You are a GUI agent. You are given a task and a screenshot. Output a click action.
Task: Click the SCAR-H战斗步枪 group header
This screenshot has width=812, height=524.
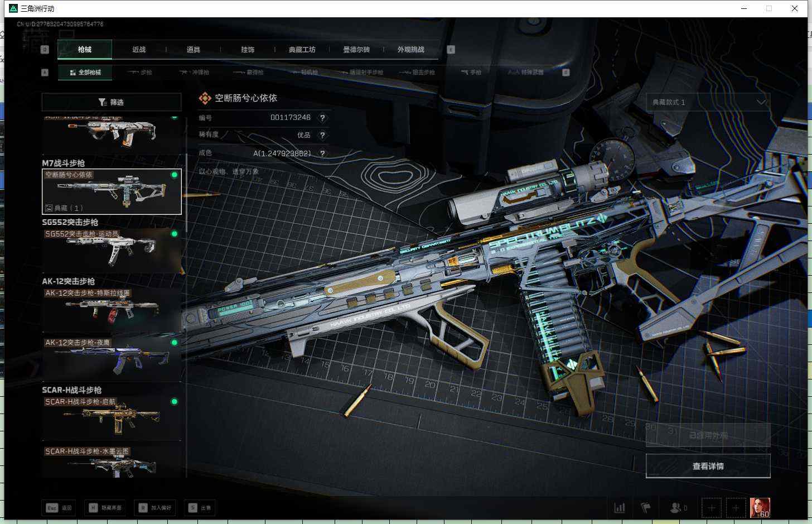click(72, 390)
